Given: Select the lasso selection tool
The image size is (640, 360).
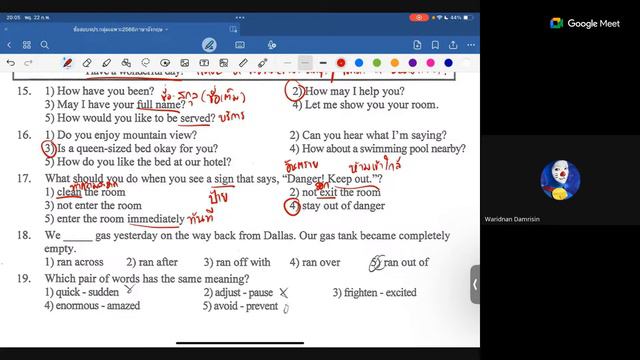Looking at the screenshot, I should (146, 63).
